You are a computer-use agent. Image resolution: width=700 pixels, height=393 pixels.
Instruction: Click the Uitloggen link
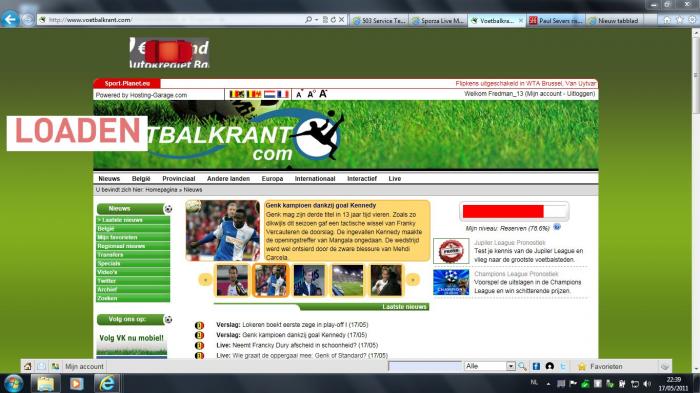click(580, 94)
